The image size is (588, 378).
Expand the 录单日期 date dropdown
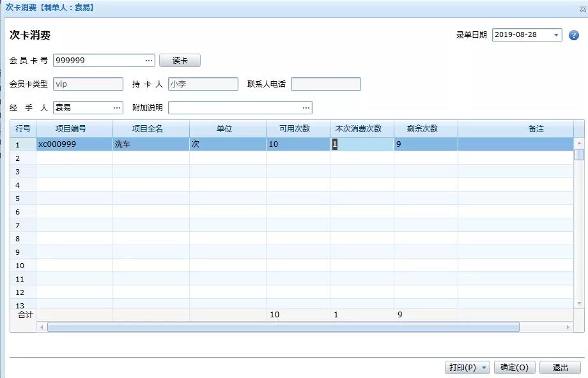click(556, 35)
